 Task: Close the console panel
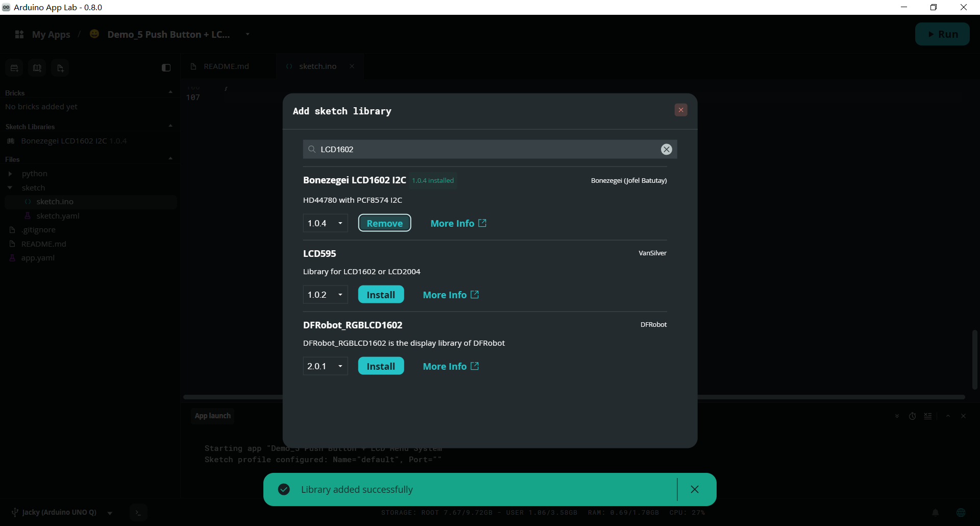click(x=964, y=416)
